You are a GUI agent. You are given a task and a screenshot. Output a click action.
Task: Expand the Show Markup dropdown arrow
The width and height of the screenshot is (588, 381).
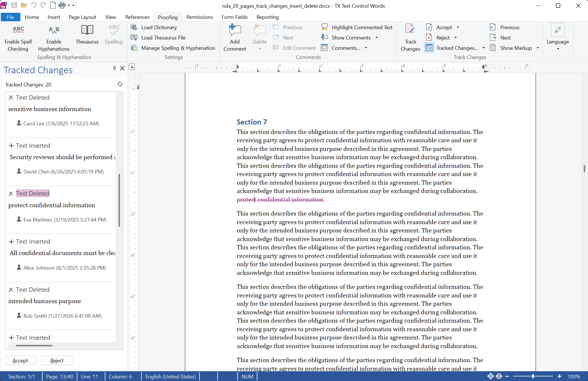coord(537,48)
